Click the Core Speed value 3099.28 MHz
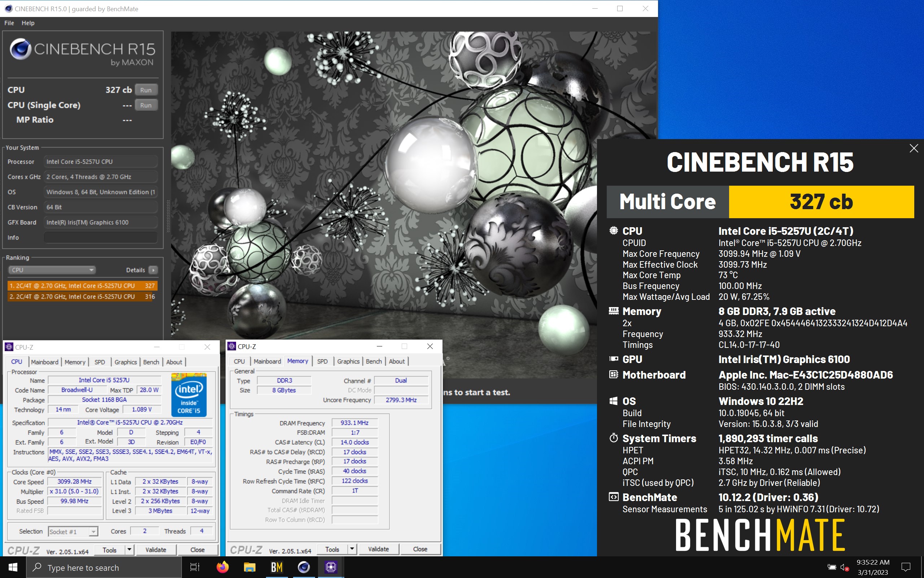The image size is (924, 578). coord(74,482)
